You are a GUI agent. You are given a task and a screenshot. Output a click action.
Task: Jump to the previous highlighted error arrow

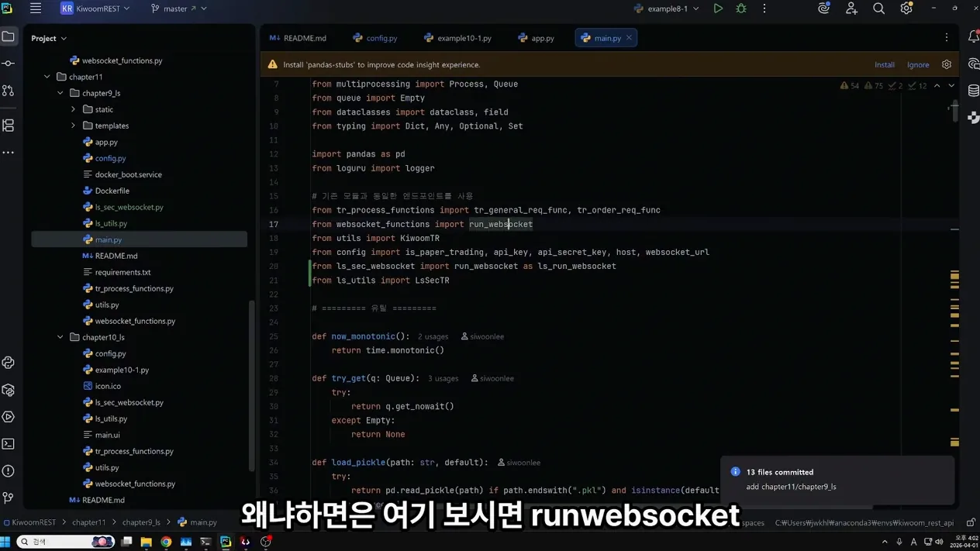tap(937, 85)
